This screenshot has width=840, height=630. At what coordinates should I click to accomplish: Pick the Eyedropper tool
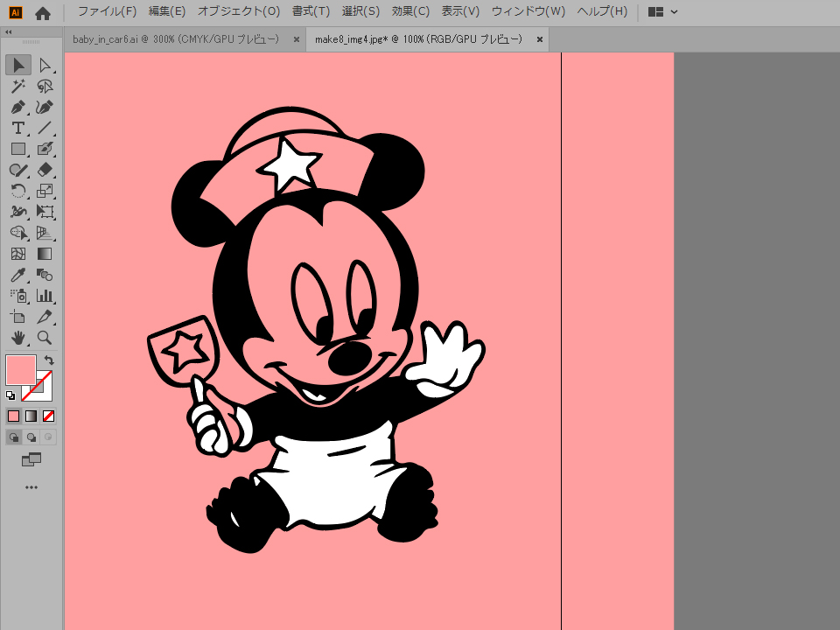click(18, 275)
